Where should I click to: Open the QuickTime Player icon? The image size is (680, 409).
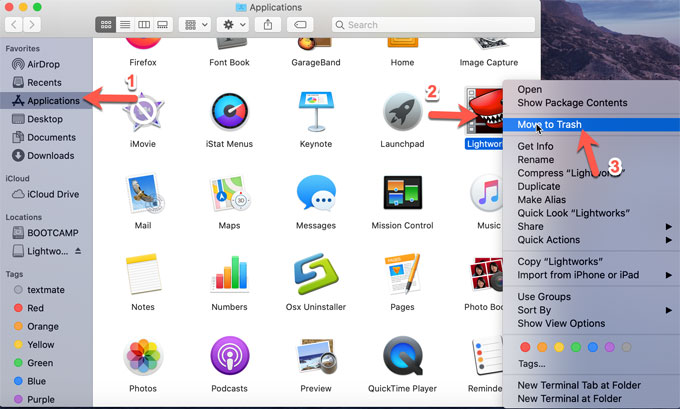click(x=402, y=357)
